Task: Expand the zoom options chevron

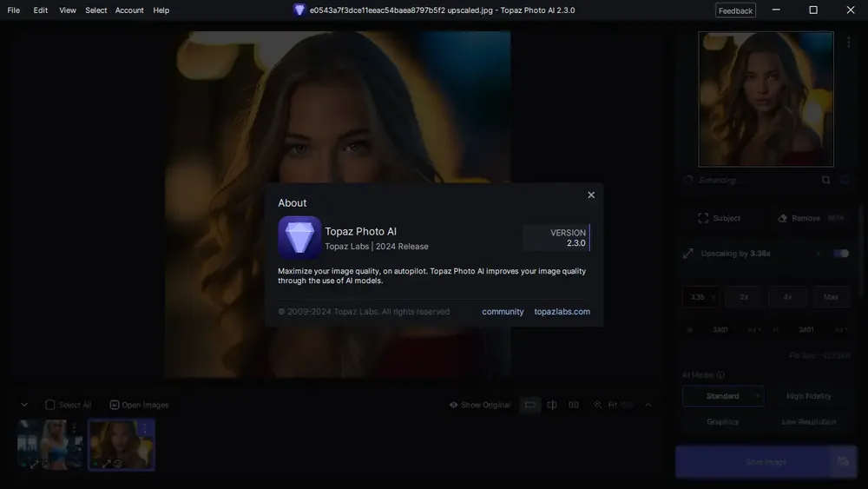Action: point(648,405)
